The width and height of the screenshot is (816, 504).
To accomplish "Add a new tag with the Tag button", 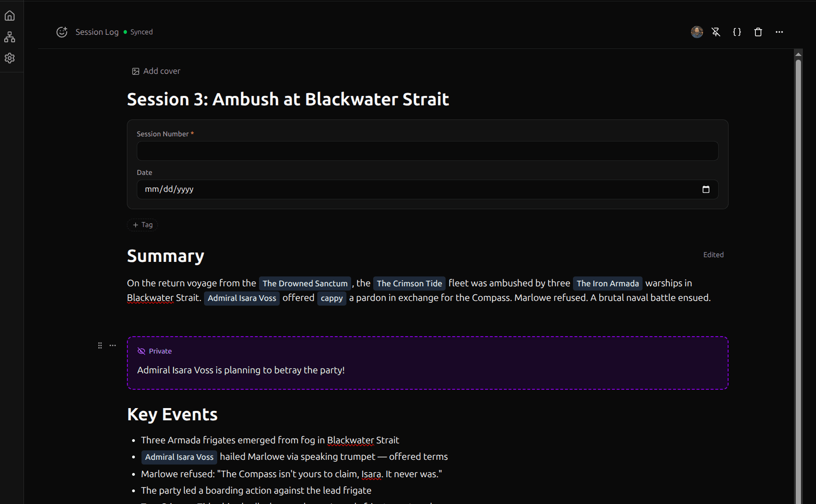I will [x=142, y=225].
